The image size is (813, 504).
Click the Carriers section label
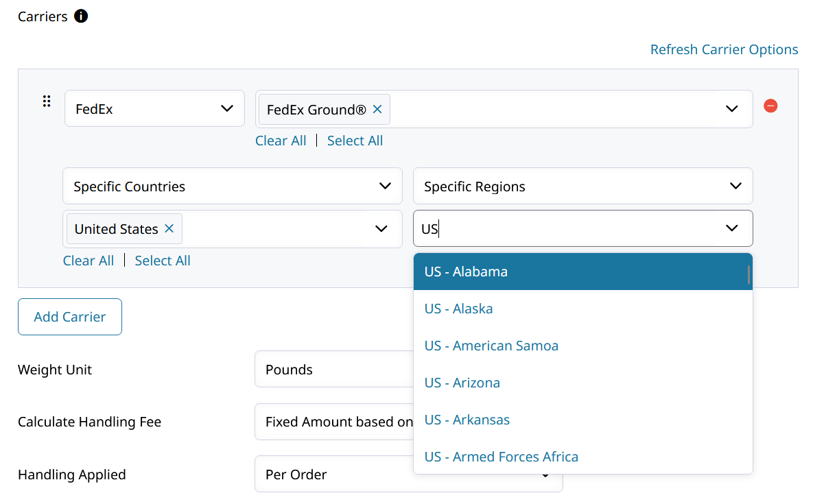click(x=43, y=16)
